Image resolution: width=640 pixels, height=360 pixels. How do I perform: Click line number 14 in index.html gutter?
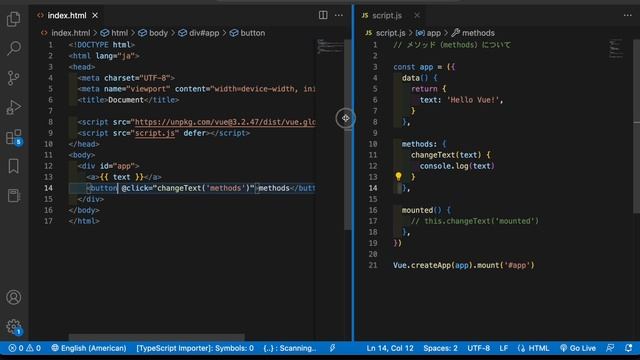[x=48, y=188]
